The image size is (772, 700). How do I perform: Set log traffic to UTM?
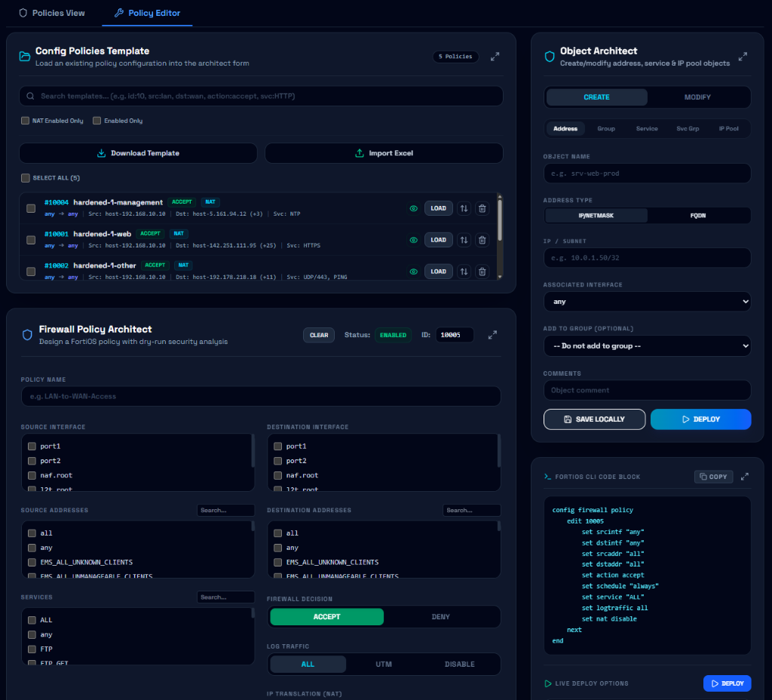pyautogui.click(x=384, y=664)
